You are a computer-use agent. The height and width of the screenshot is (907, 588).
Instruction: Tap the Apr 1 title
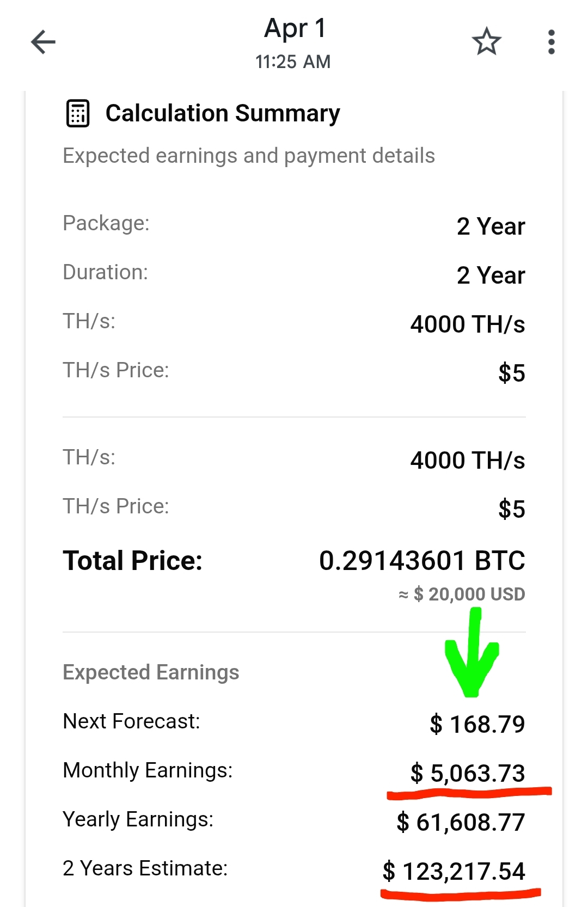tap(295, 28)
